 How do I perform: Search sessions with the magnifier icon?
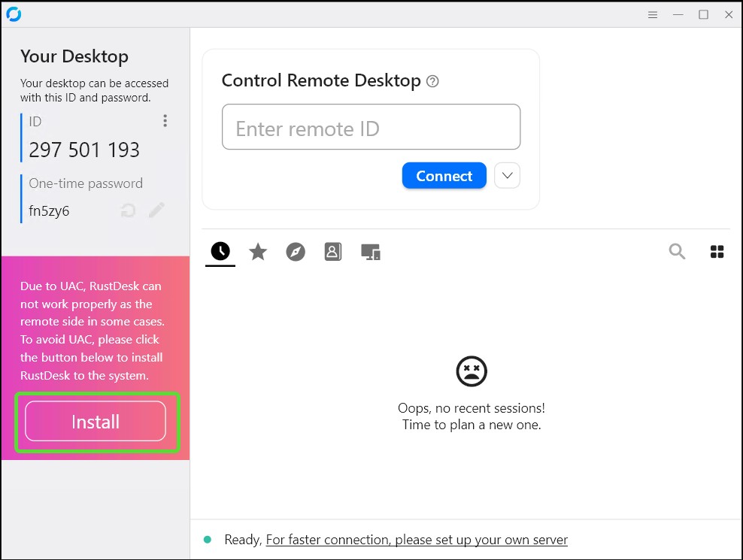click(677, 252)
